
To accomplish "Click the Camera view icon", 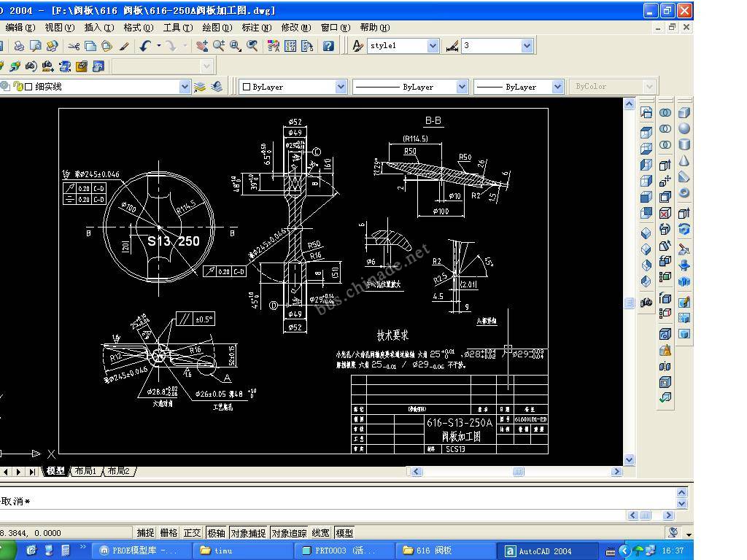I will pyautogui.click(x=646, y=302).
